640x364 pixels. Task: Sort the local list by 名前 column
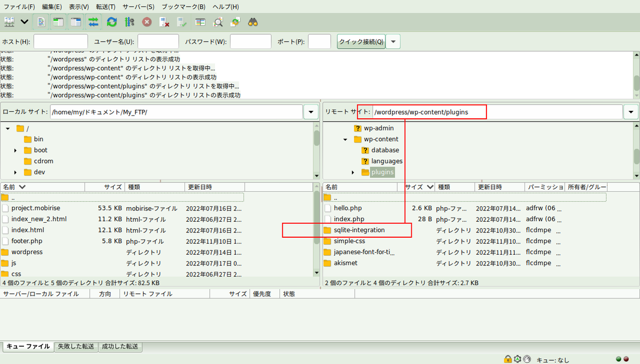[x=43, y=187]
